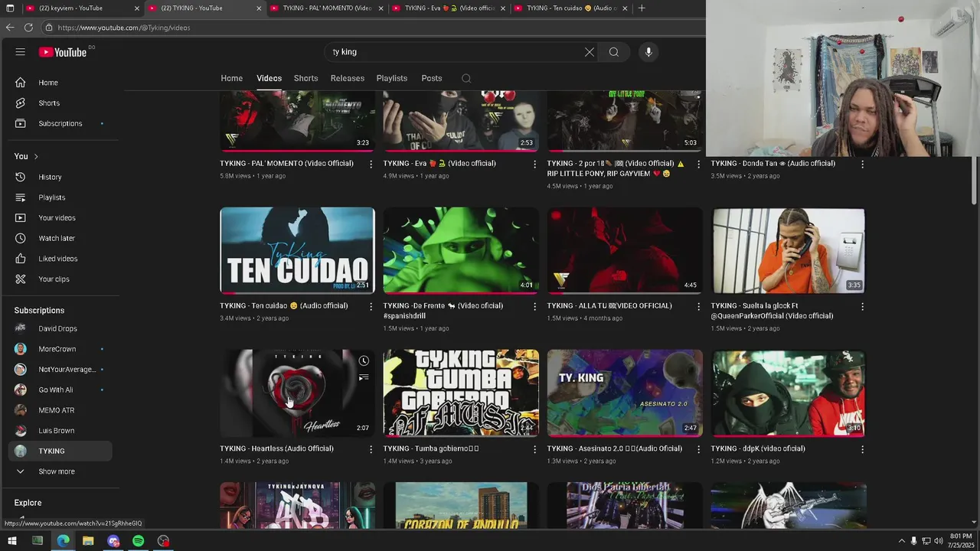This screenshot has height=551, width=980.
Task: Select the Videos channel tab
Action: (269, 78)
